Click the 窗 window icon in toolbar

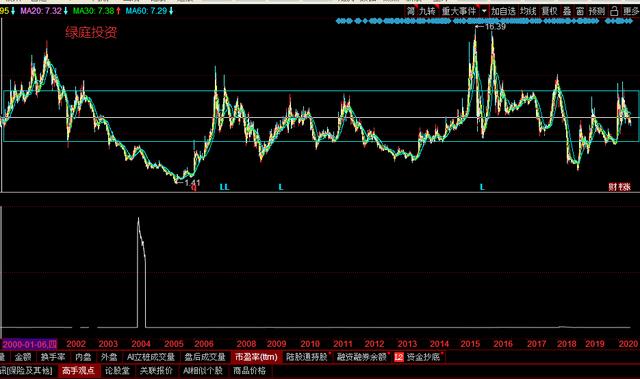pos(580,11)
